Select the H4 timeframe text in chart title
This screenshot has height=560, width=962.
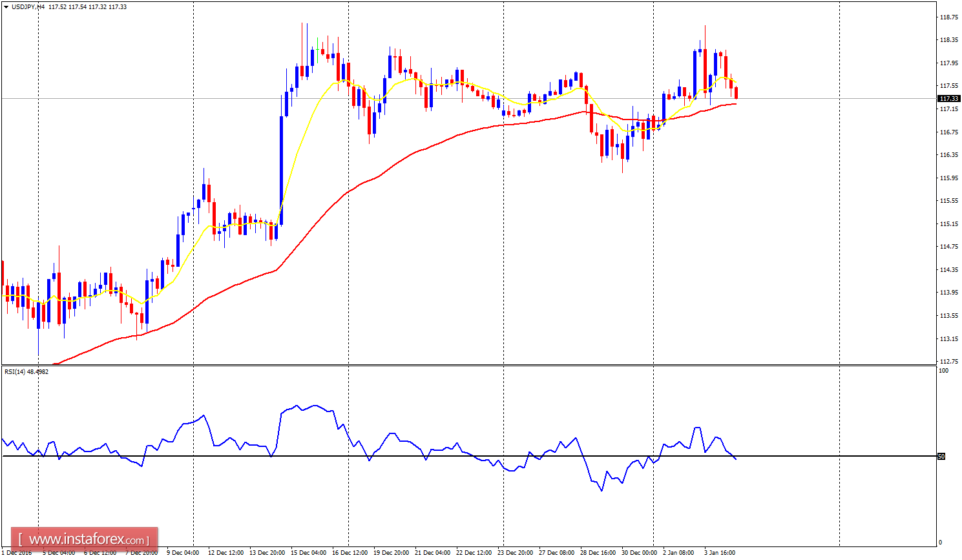(x=41, y=6)
